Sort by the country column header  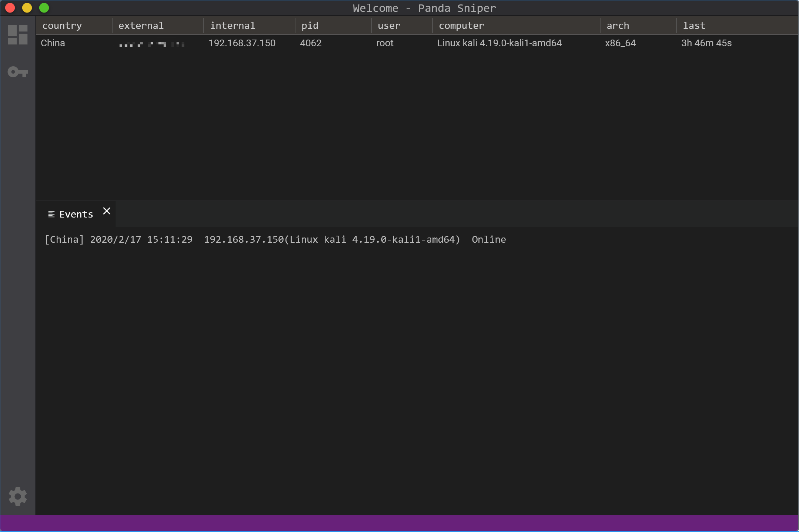pos(62,26)
